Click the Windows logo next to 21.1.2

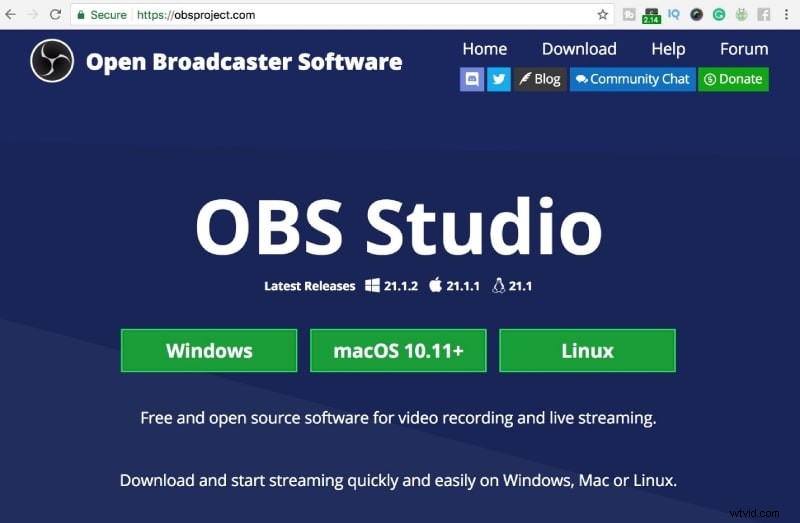[372, 286]
